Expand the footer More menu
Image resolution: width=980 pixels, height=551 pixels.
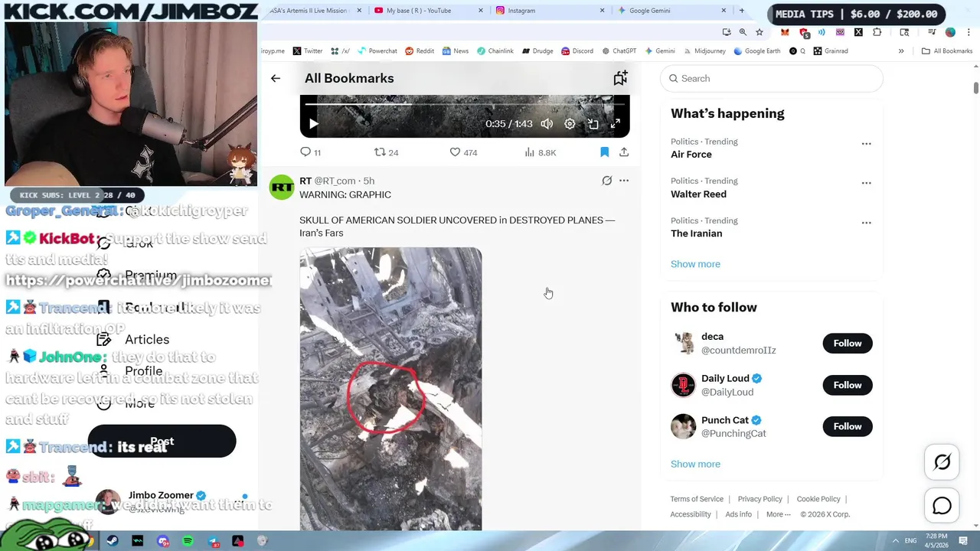pyautogui.click(x=778, y=514)
